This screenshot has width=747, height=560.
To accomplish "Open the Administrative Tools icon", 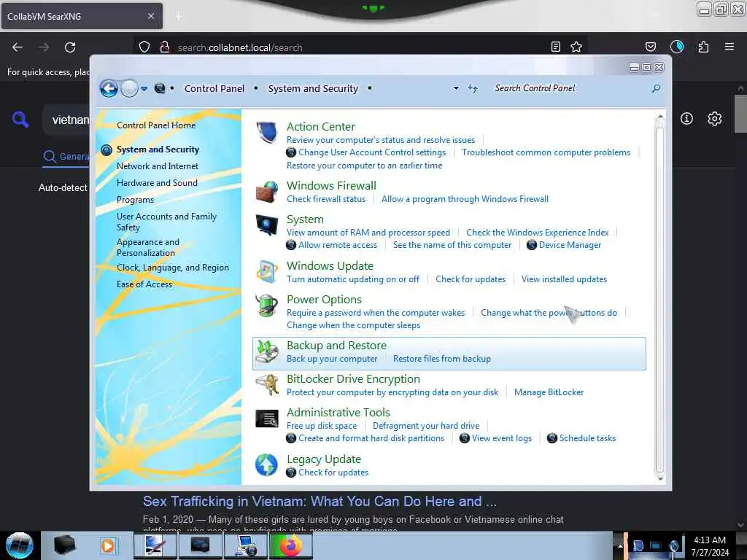I will point(267,419).
